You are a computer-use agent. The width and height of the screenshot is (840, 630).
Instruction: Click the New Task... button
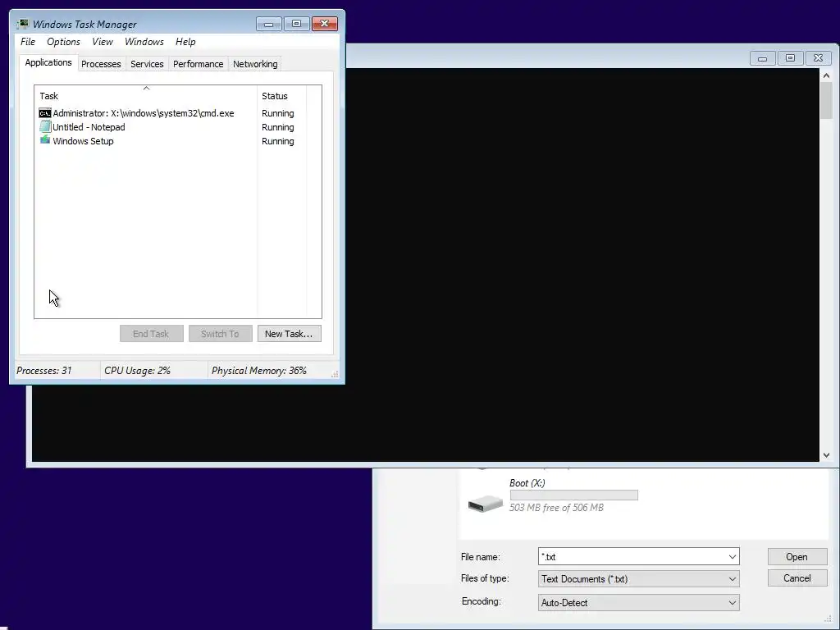(290, 333)
